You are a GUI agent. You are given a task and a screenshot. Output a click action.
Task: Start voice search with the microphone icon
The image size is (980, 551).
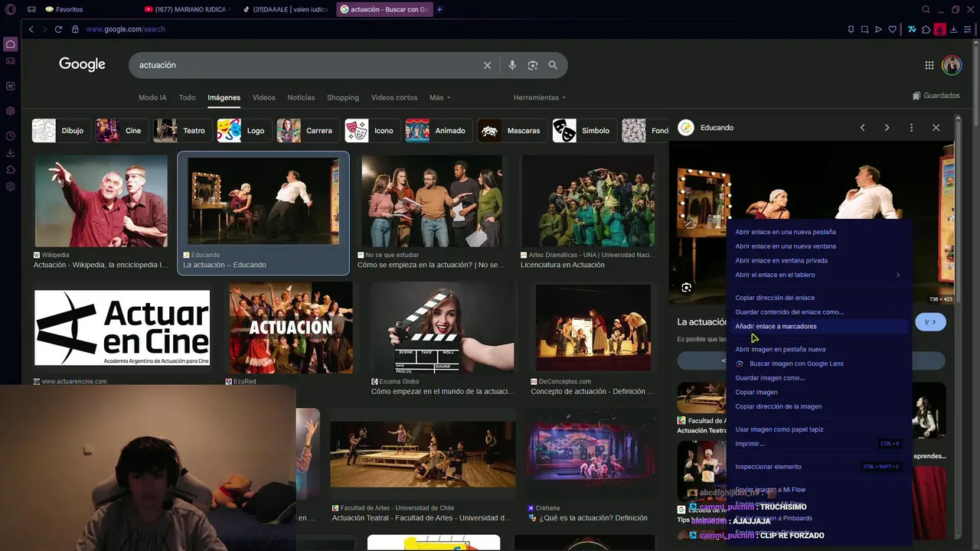(x=512, y=65)
